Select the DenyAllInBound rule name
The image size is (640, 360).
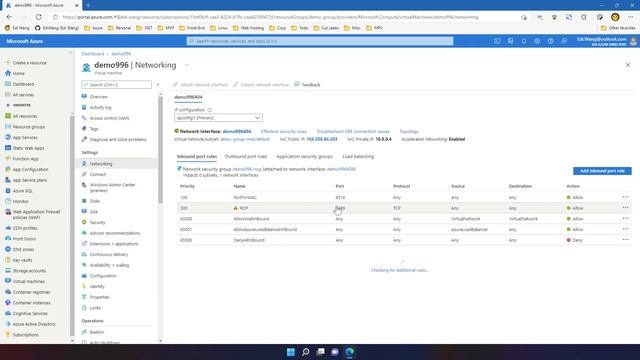[x=249, y=240]
